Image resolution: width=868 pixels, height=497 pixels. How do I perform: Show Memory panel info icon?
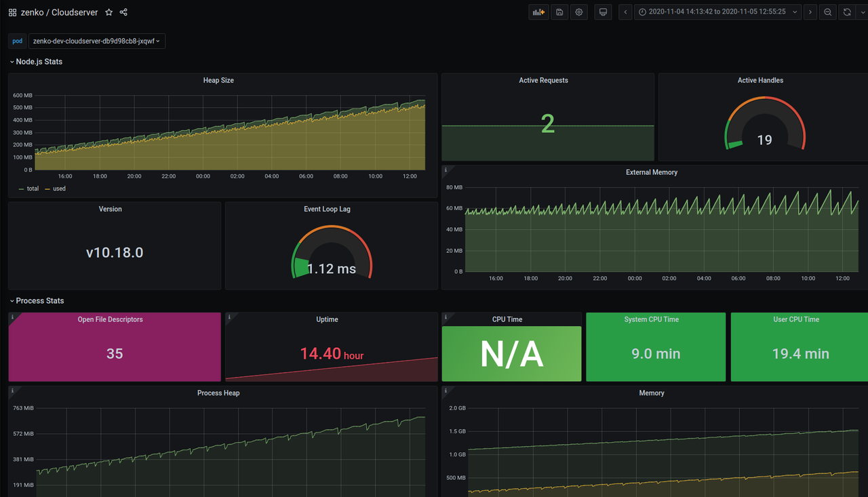tap(446, 391)
